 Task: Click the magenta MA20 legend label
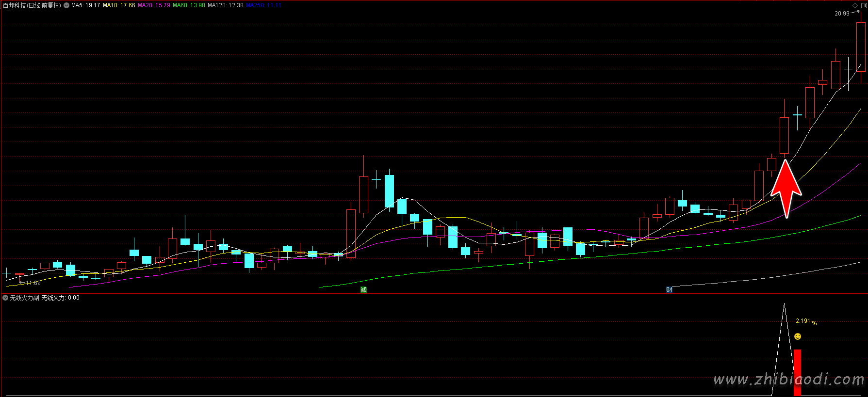point(154,5)
